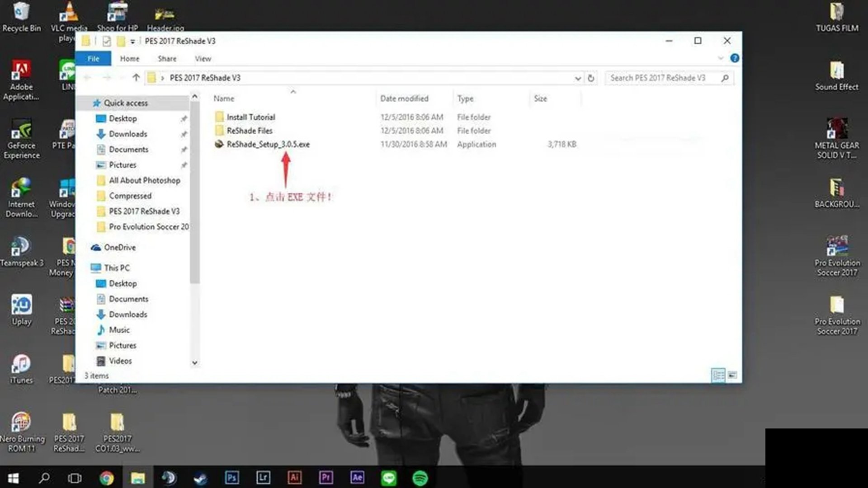Open the File menu tab

pos(93,59)
